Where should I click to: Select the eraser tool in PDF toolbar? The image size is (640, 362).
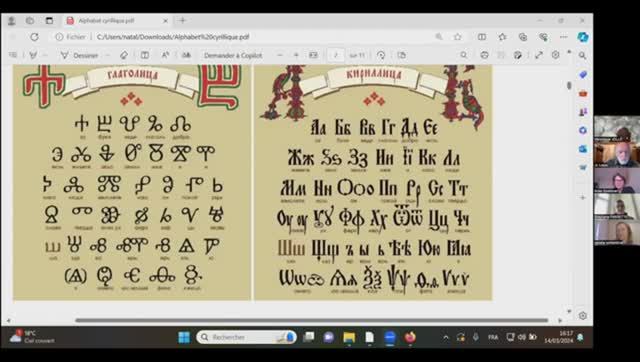click(124, 55)
